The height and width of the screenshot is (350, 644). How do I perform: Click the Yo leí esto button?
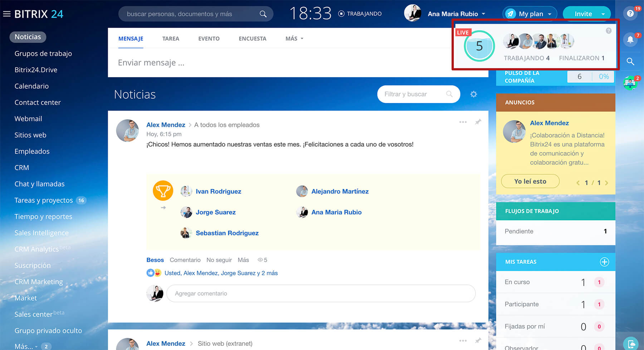click(x=530, y=181)
